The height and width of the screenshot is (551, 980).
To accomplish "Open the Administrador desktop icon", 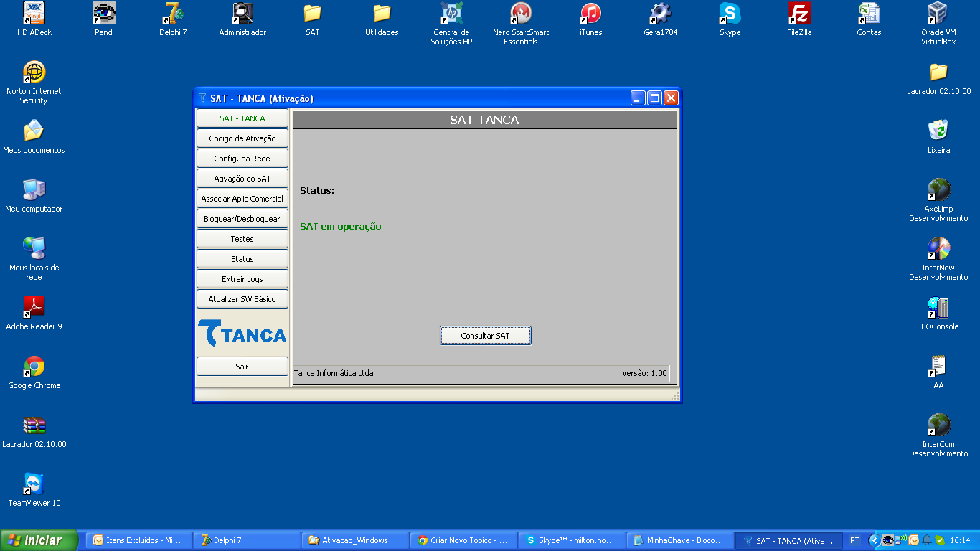I will pos(242,19).
